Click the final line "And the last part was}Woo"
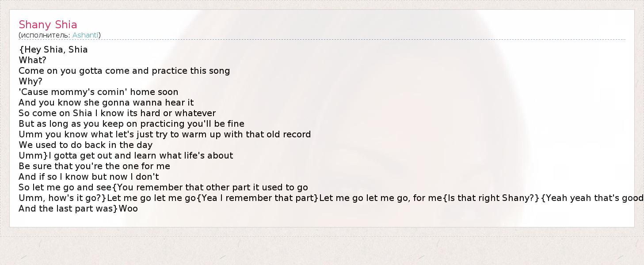 78,208
